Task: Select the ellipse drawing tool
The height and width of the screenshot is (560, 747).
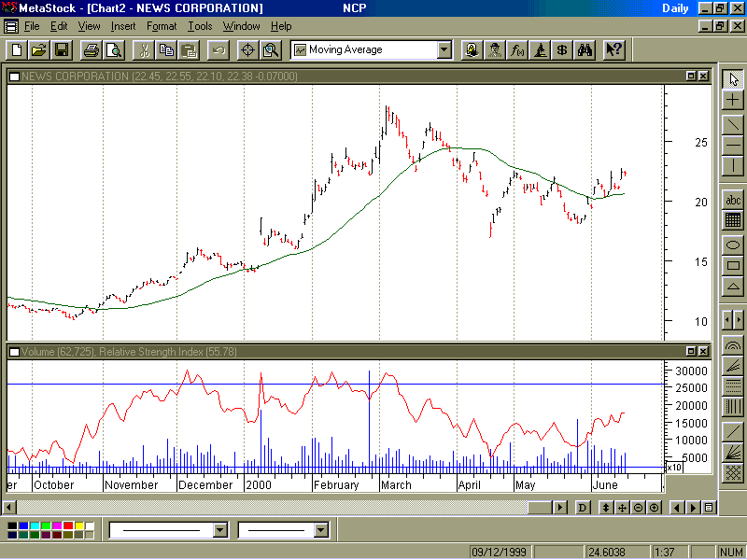Action: [x=733, y=245]
